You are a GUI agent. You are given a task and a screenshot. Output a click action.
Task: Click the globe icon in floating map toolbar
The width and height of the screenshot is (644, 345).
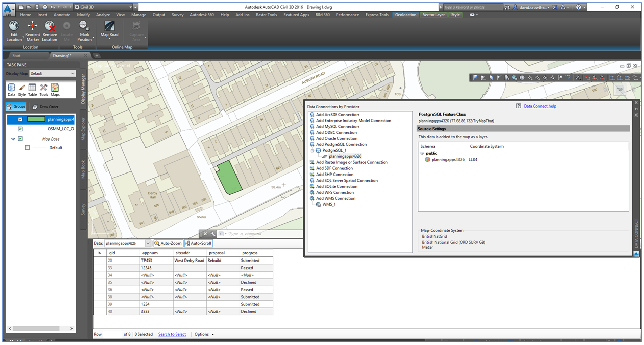[522, 78]
